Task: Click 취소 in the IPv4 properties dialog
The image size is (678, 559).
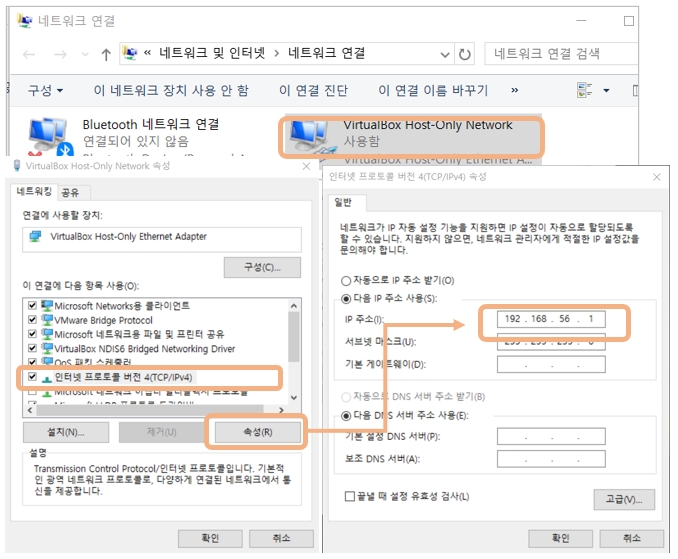Action: [631, 538]
